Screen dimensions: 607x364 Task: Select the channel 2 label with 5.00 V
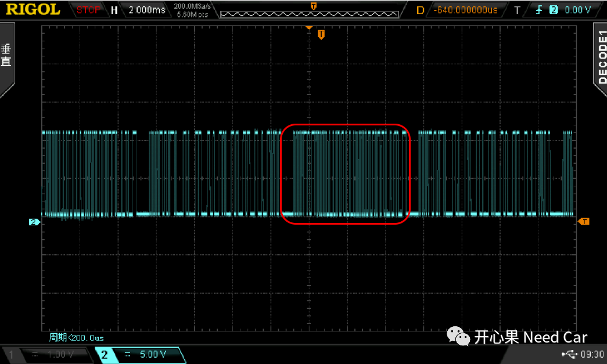coord(139,354)
